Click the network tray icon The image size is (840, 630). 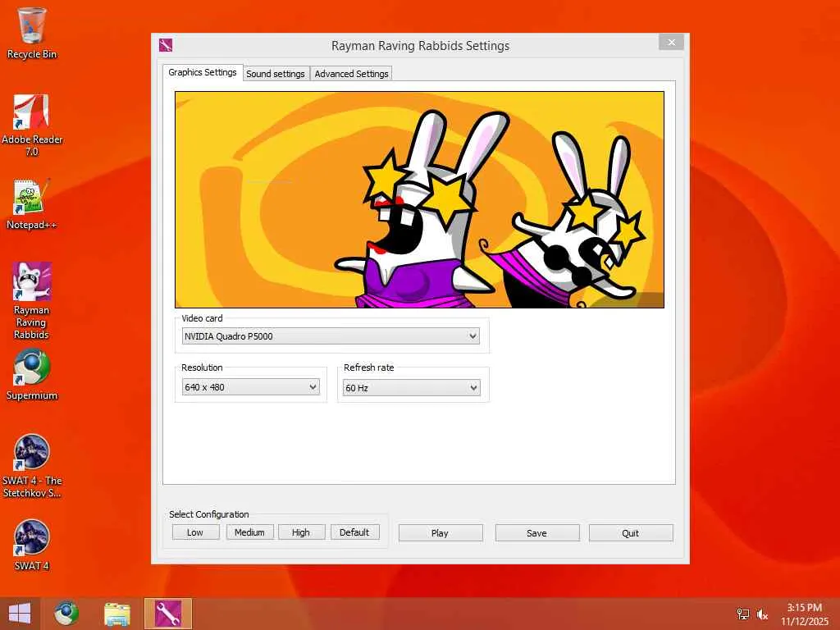(742, 614)
